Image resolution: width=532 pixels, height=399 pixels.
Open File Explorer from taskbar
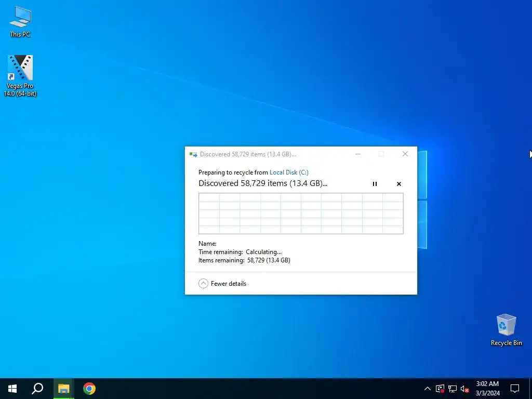(63, 389)
